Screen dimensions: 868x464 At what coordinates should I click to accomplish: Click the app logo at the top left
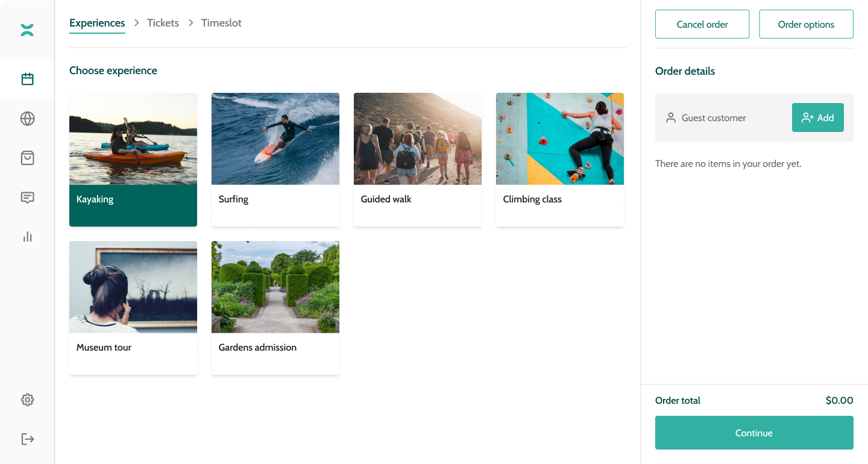(x=27, y=29)
